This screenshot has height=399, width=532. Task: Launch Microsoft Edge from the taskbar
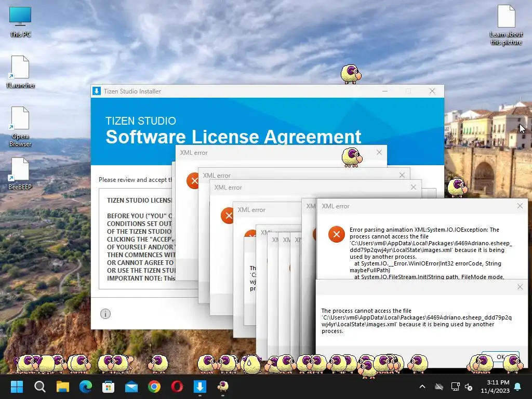tap(86, 387)
